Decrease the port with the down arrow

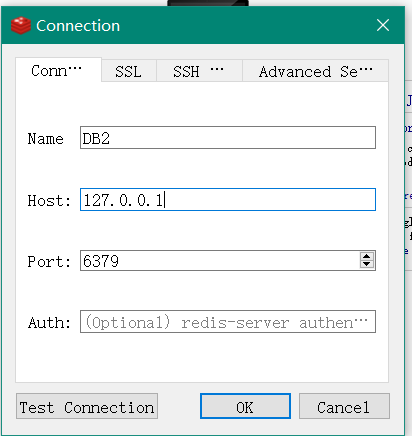pos(367,264)
